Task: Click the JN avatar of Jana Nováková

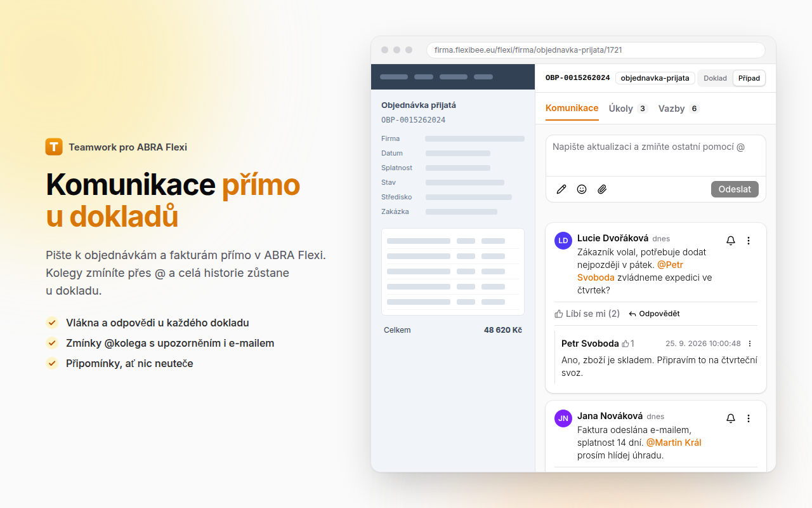Action: [563, 418]
